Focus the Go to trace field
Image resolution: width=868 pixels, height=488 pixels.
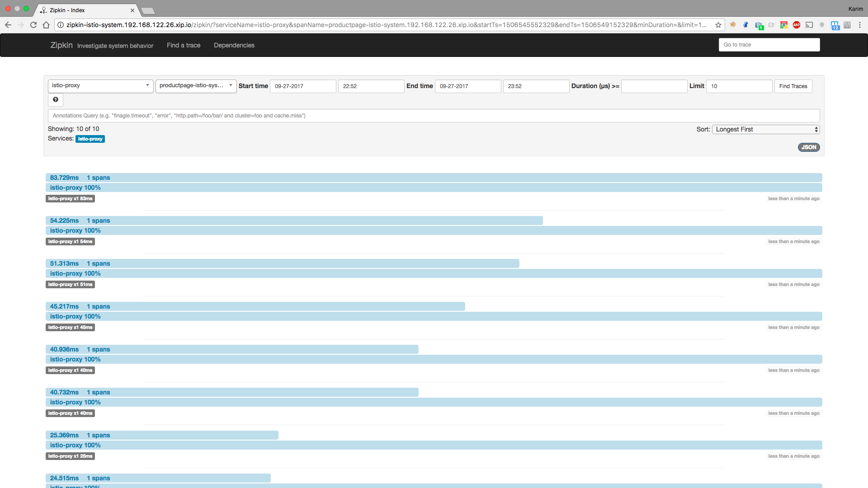click(769, 45)
